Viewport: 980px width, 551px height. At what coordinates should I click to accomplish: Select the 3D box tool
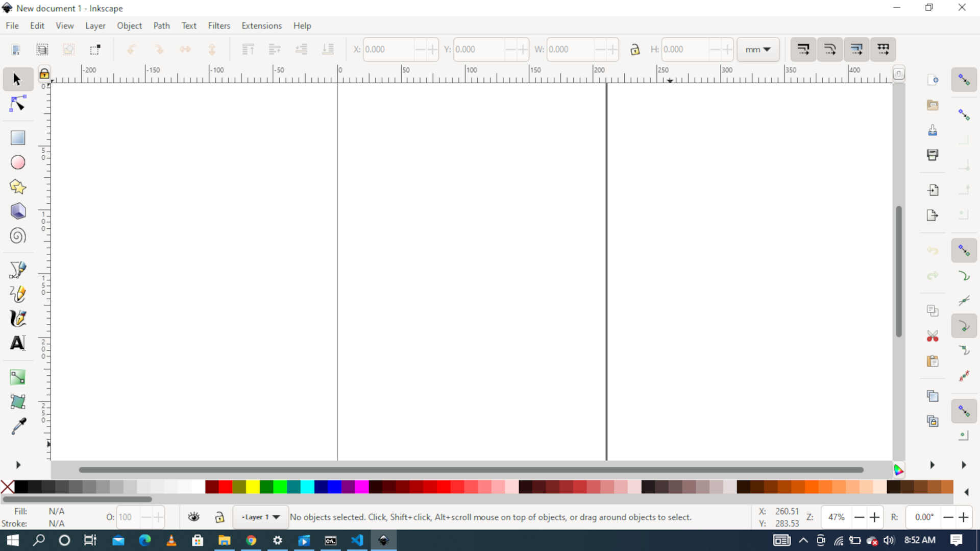18,211
